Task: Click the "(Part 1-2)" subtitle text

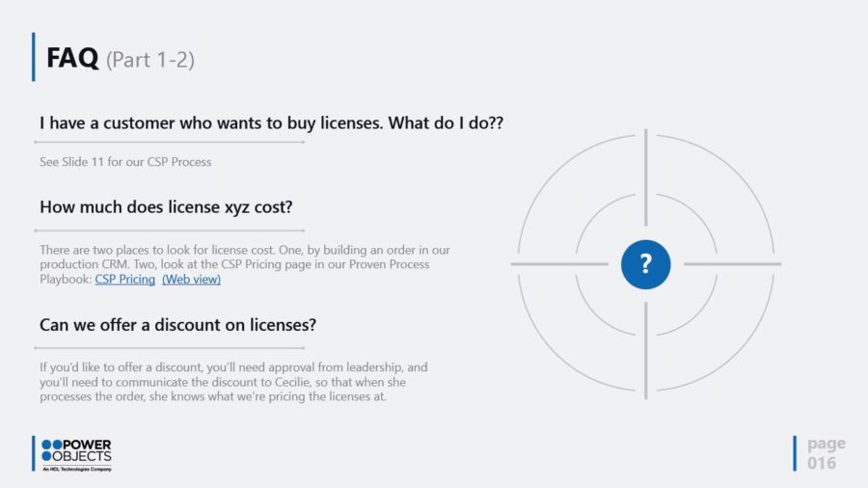Action: (x=150, y=60)
